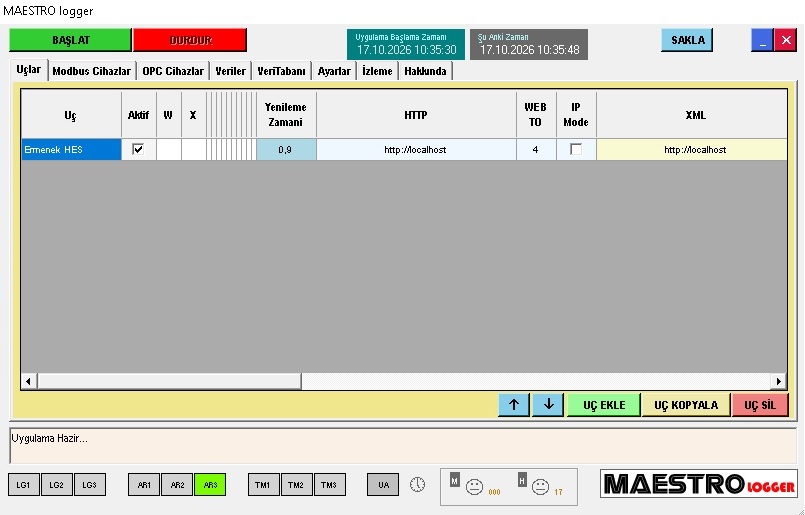
Task: Click the WEB TO value 4
Action: coord(536,149)
